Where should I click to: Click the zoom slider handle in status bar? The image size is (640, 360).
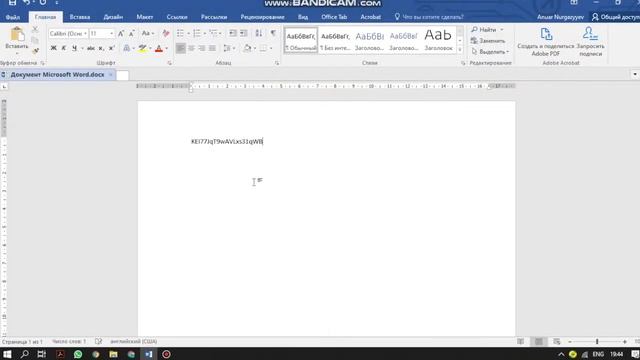point(597,342)
